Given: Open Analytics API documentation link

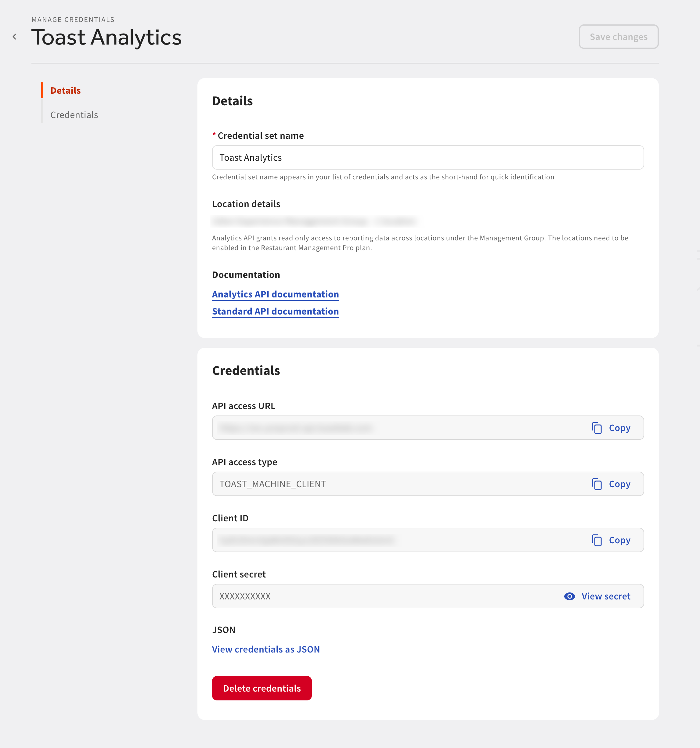Looking at the screenshot, I should tap(276, 294).
